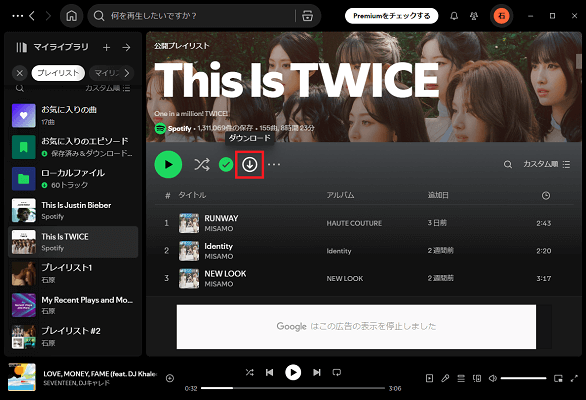
Task: Click Premiumをチェックする button
Action: pos(391,16)
